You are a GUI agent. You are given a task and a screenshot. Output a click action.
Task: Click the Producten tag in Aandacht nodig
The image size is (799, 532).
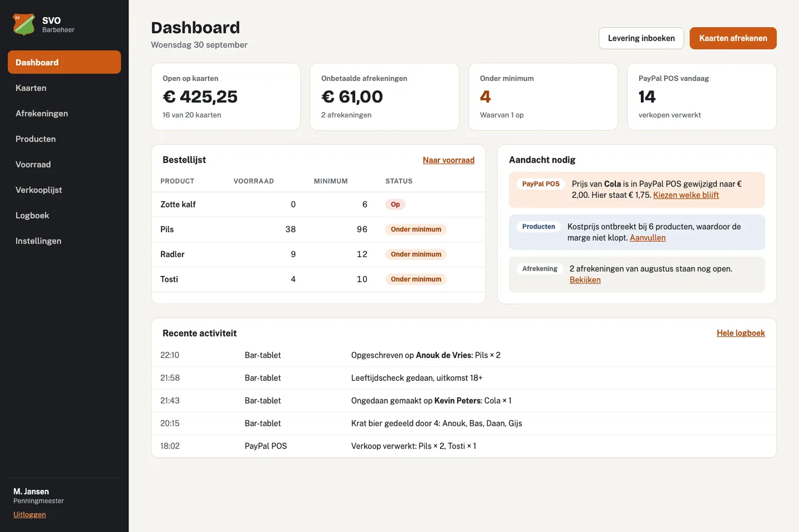tap(539, 226)
